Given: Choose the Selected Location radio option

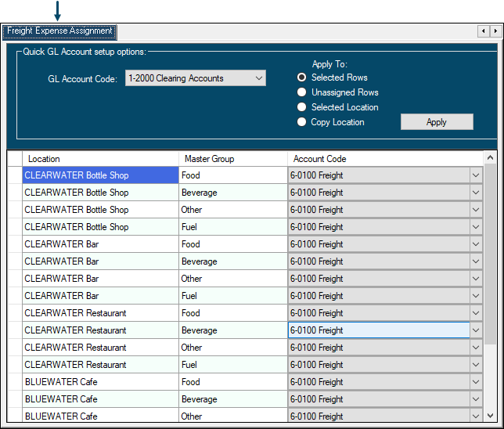Looking at the screenshot, I should click(x=302, y=107).
